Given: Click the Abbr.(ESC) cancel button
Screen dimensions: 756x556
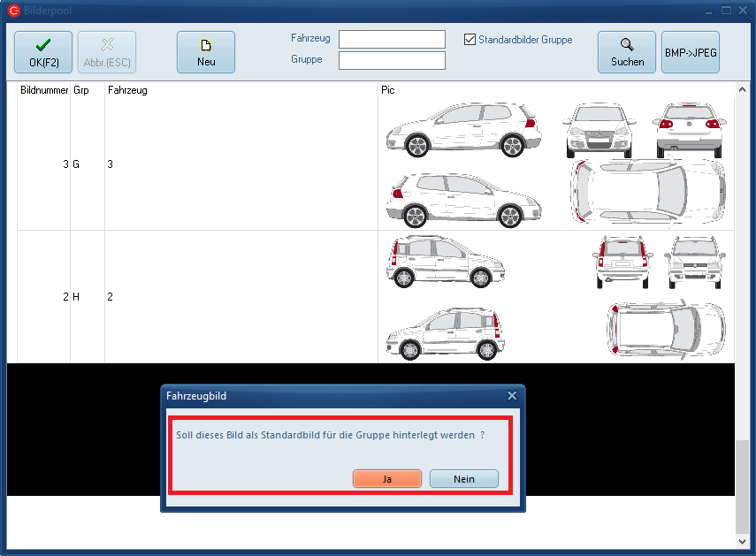Looking at the screenshot, I should 107,52.
